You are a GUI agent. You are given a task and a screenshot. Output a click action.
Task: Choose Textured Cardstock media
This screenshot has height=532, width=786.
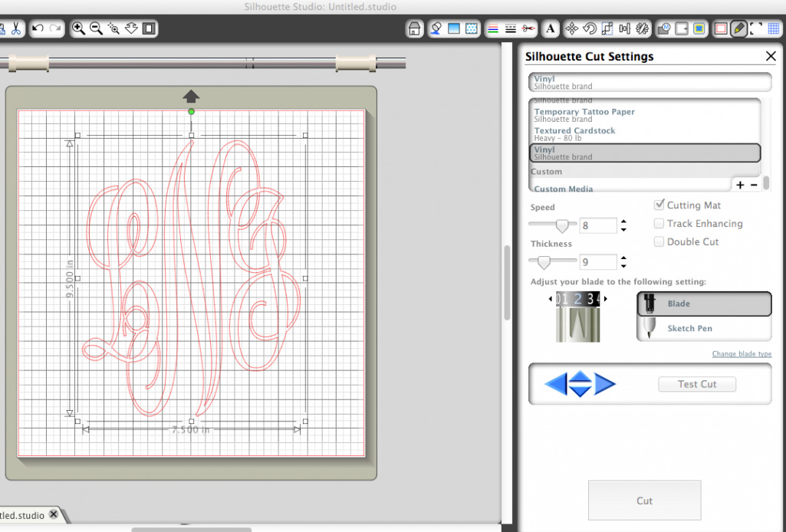click(x=645, y=133)
